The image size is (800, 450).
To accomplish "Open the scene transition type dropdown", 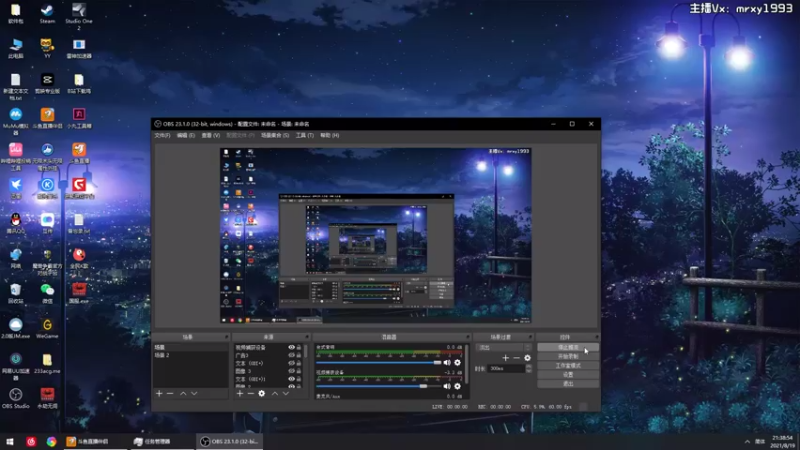I will pos(504,347).
